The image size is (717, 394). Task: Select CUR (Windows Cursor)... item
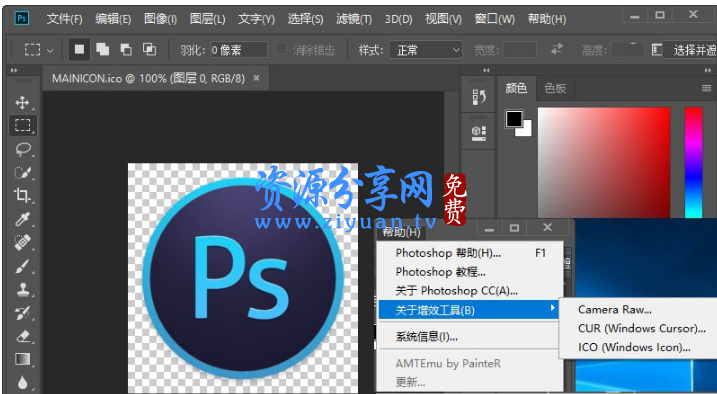(x=641, y=328)
